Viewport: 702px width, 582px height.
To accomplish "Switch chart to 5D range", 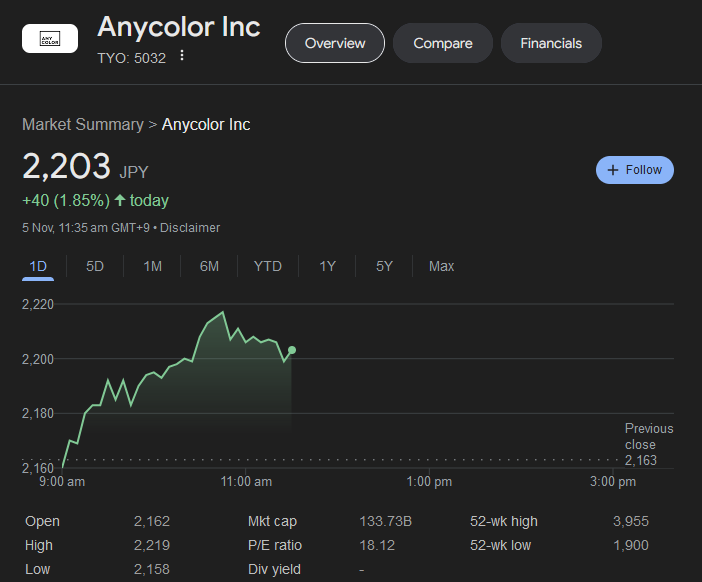I will 95,266.
